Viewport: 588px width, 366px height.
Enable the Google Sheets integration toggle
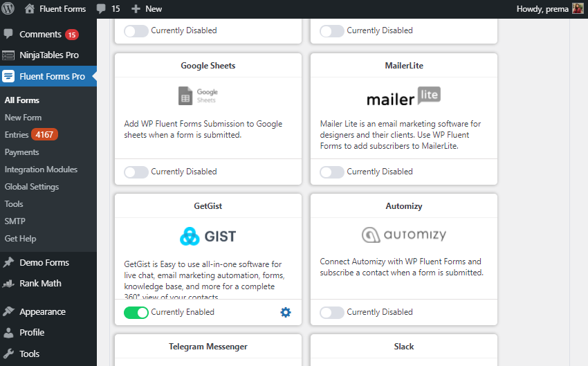point(136,172)
